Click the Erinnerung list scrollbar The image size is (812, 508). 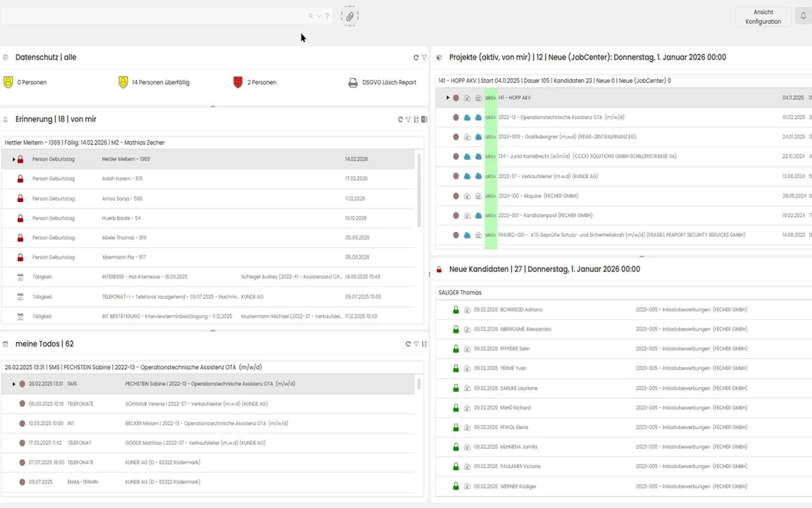coord(419,190)
